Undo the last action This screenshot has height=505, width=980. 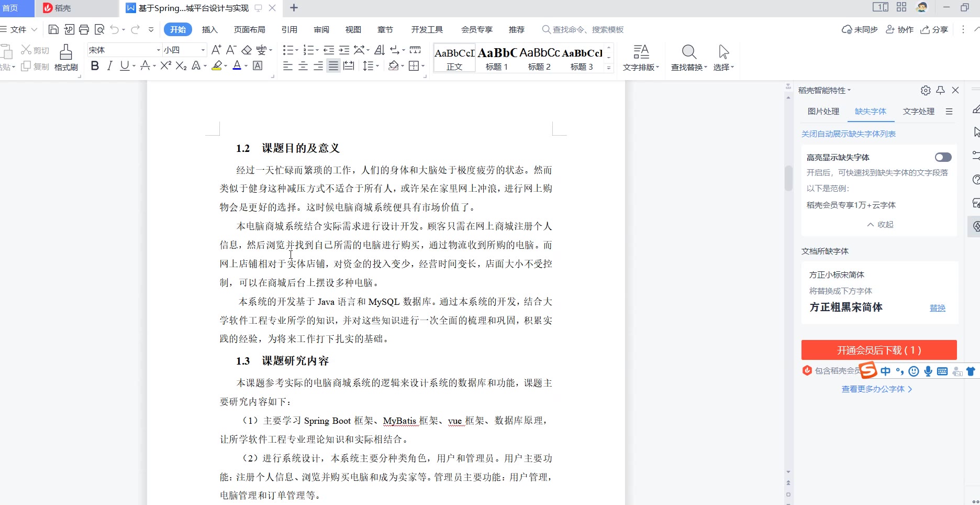[x=115, y=29]
